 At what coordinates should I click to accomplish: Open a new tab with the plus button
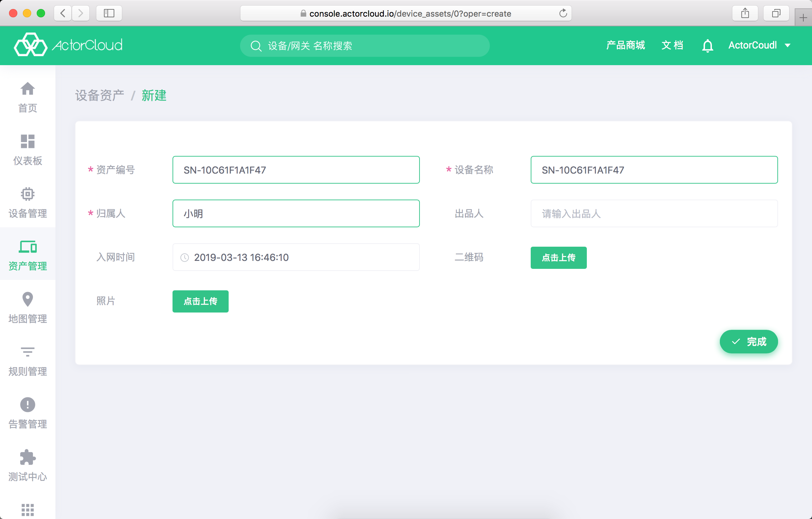click(x=803, y=17)
